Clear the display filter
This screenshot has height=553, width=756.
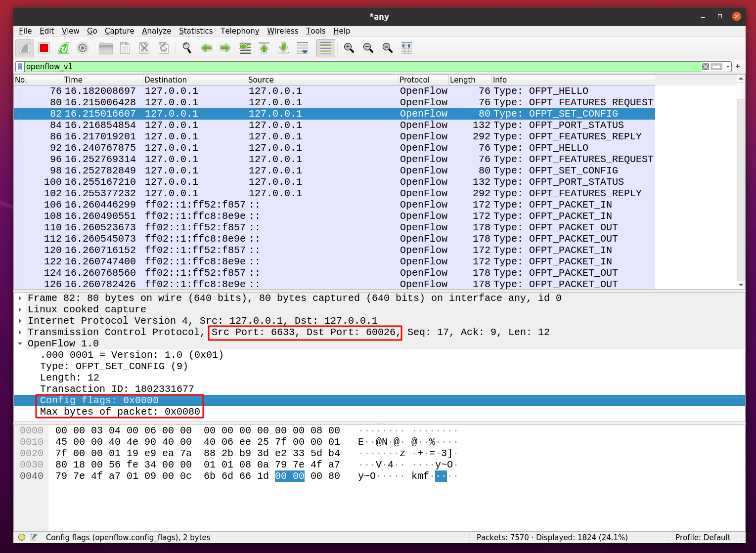click(706, 67)
